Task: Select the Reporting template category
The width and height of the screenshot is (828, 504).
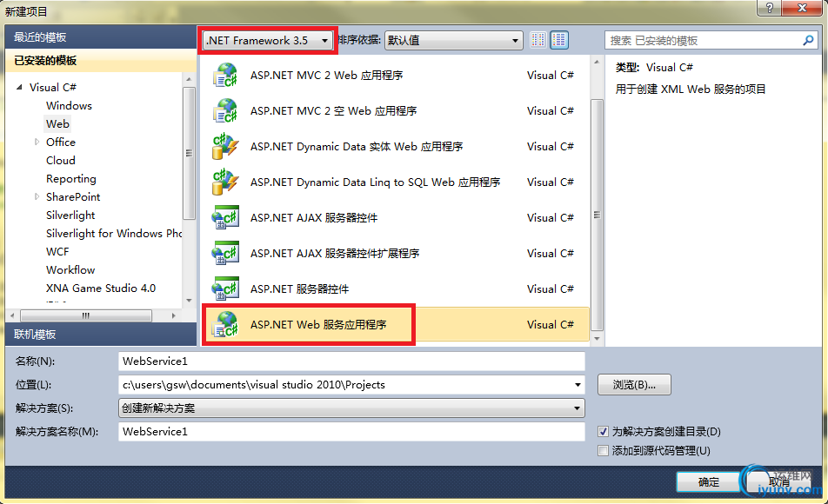Action: [71, 179]
